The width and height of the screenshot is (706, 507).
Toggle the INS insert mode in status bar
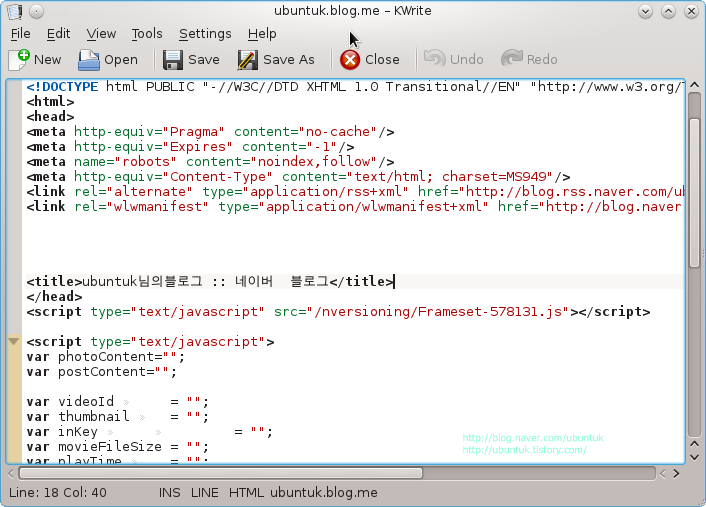click(x=169, y=493)
